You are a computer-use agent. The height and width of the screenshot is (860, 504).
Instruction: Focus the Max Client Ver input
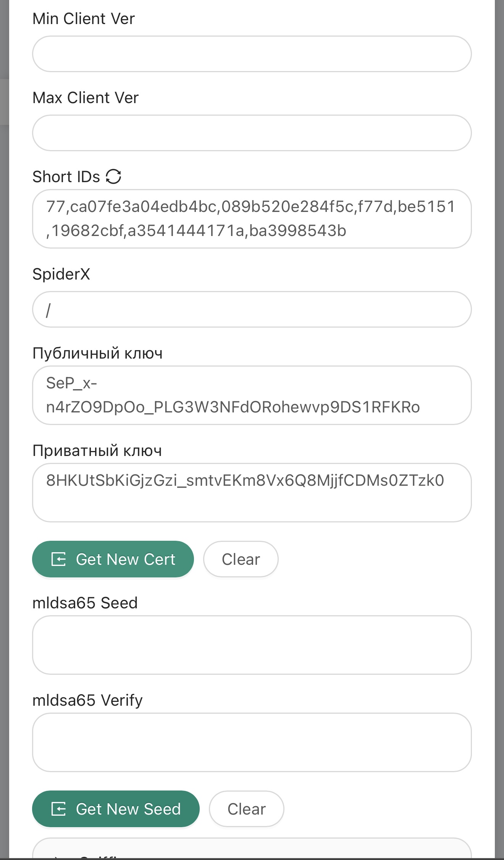(252, 133)
